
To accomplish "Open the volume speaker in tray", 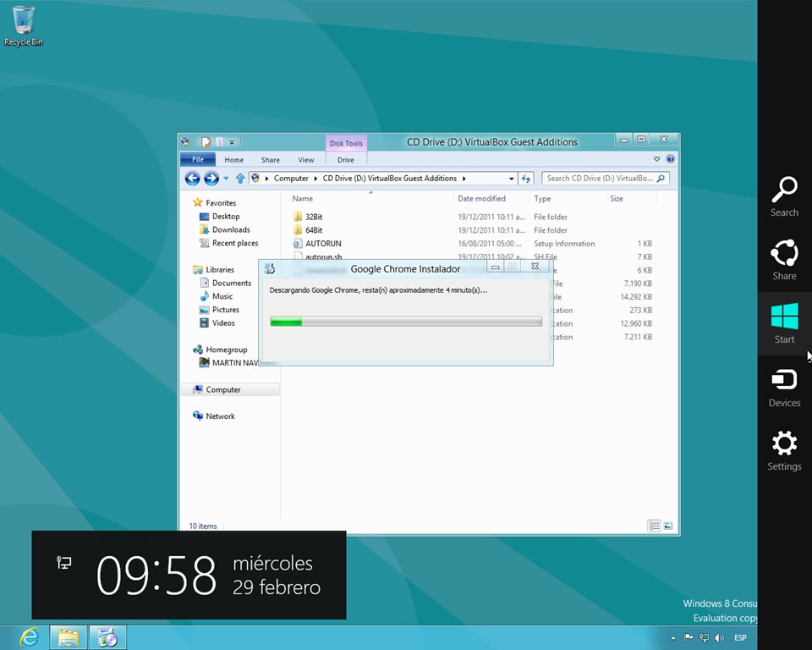I will click(719, 637).
